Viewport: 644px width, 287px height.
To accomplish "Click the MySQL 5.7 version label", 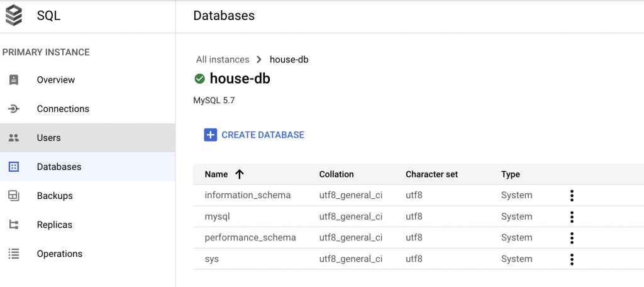I will [x=214, y=101].
